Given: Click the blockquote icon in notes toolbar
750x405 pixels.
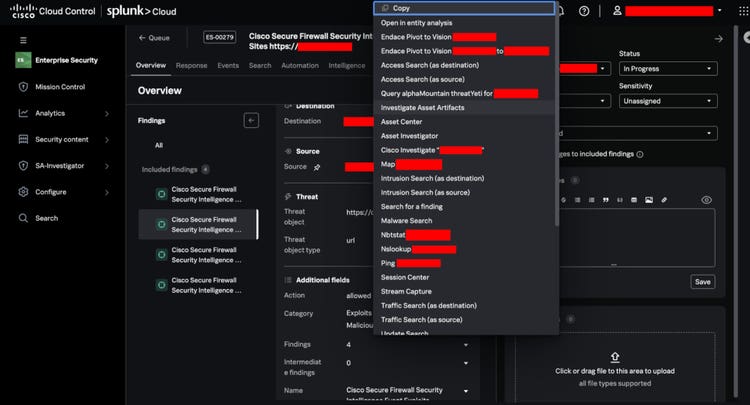Looking at the screenshot, I should tap(606, 200).
